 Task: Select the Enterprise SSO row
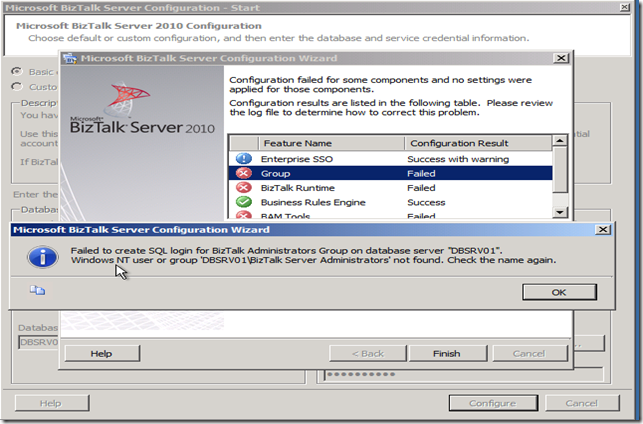click(x=390, y=159)
